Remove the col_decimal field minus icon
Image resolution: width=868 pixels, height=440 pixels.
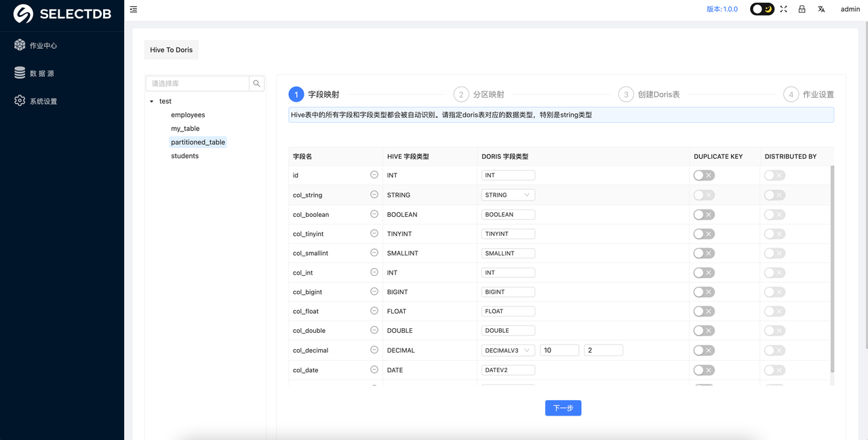tap(374, 350)
